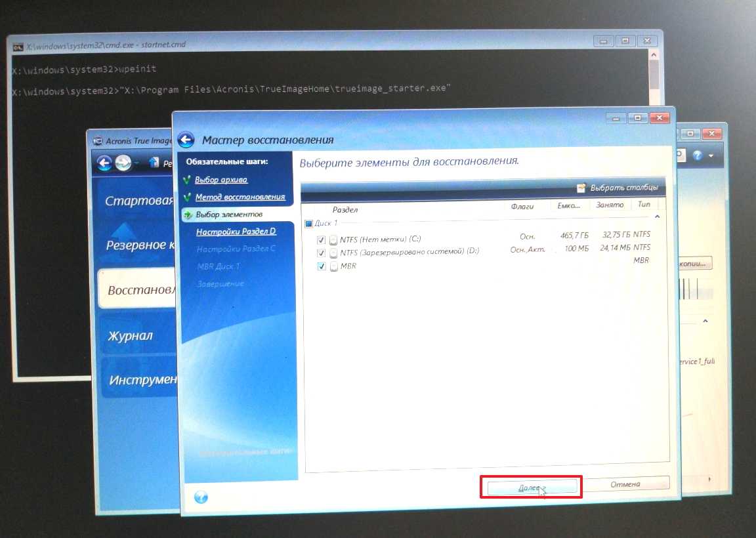Open 'Стартовая' tab in the Acronis sidebar

[138, 201]
